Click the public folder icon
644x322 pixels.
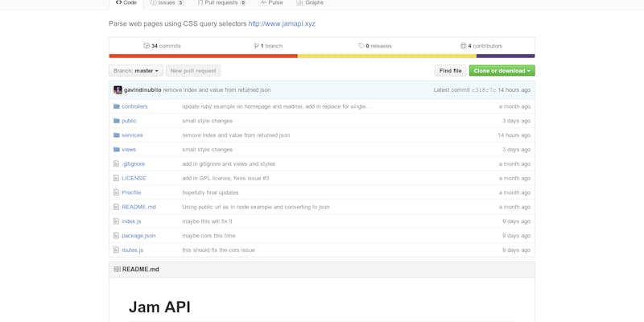117,121
